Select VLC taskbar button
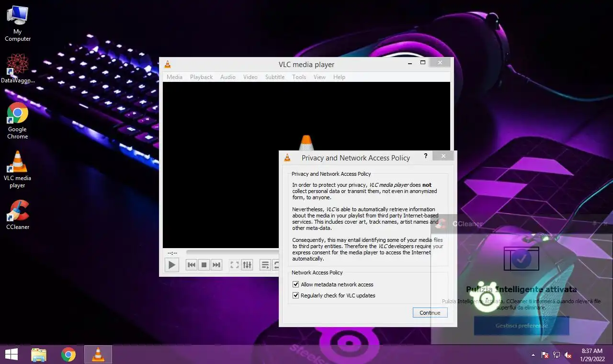Screen dimensions: 613x364 point(98,354)
